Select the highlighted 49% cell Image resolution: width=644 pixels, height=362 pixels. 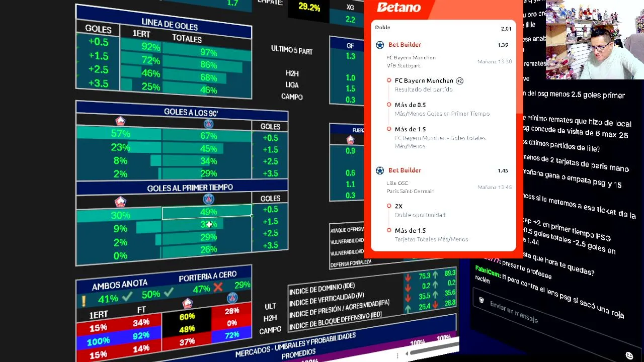[x=207, y=212]
